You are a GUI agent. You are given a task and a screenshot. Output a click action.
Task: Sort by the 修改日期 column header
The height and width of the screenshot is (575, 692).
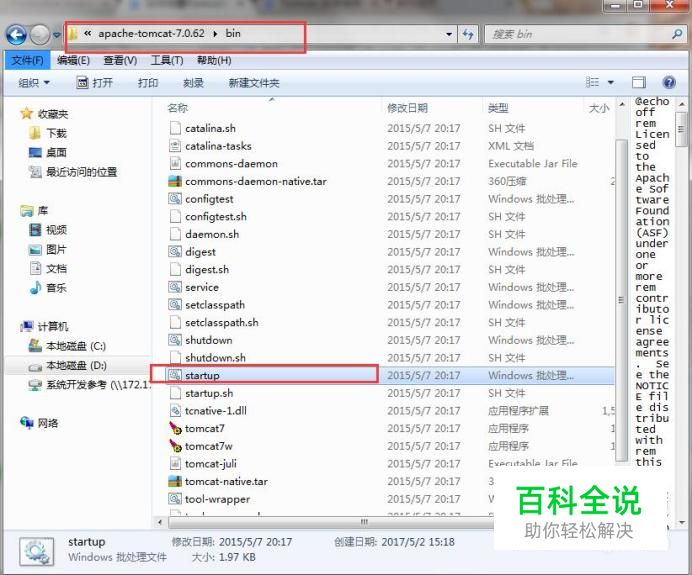coord(407,108)
